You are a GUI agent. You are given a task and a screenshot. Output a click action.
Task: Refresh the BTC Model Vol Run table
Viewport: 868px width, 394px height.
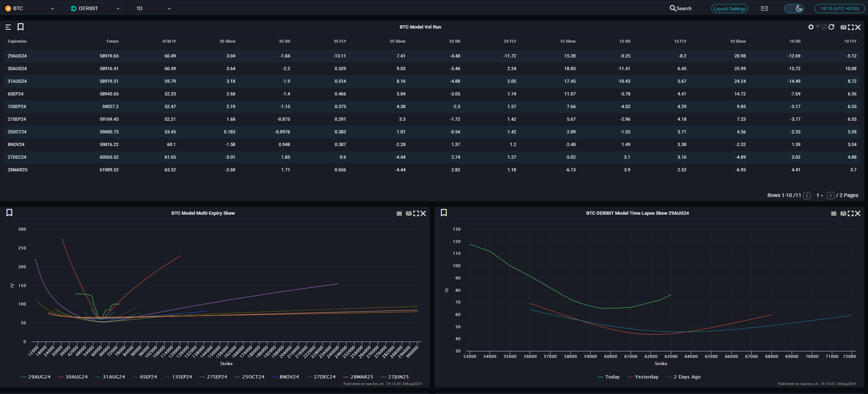pyautogui.click(x=831, y=27)
